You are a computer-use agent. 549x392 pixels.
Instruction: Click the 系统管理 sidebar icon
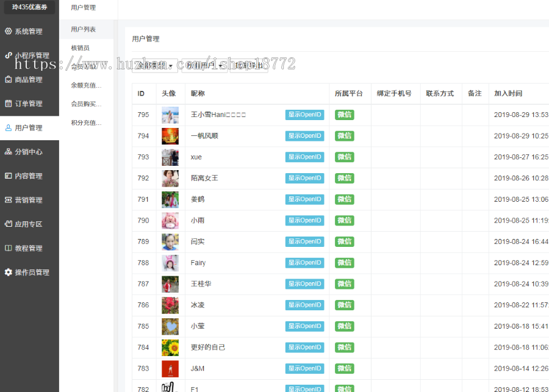tap(8, 31)
